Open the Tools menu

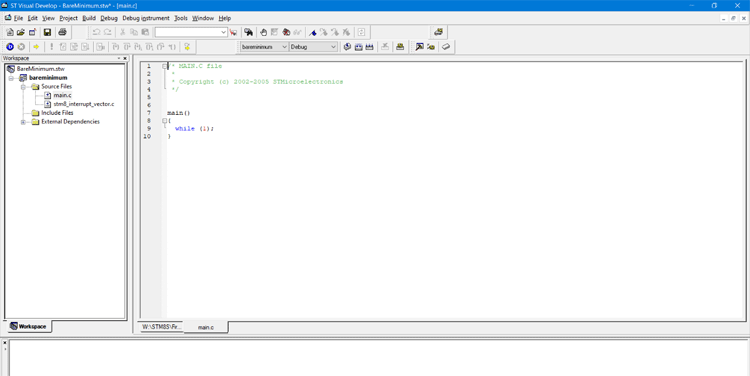(181, 18)
